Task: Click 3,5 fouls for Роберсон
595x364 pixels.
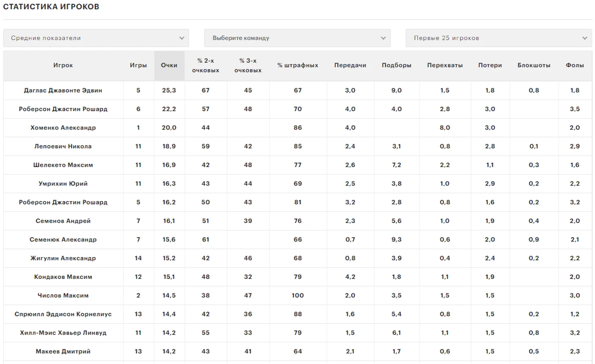Action: [575, 109]
